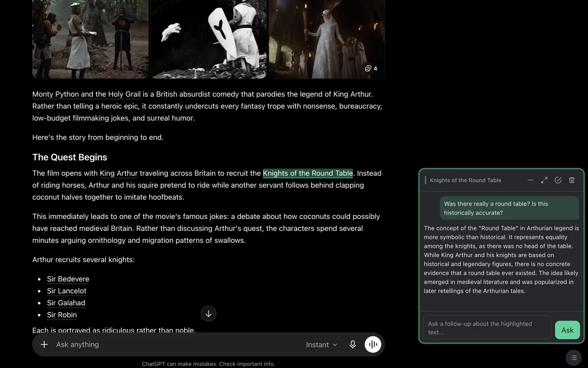Open the plus attachment menu
Image resolution: width=588 pixels, height=368 pixels.
click(x=44, y=345)
